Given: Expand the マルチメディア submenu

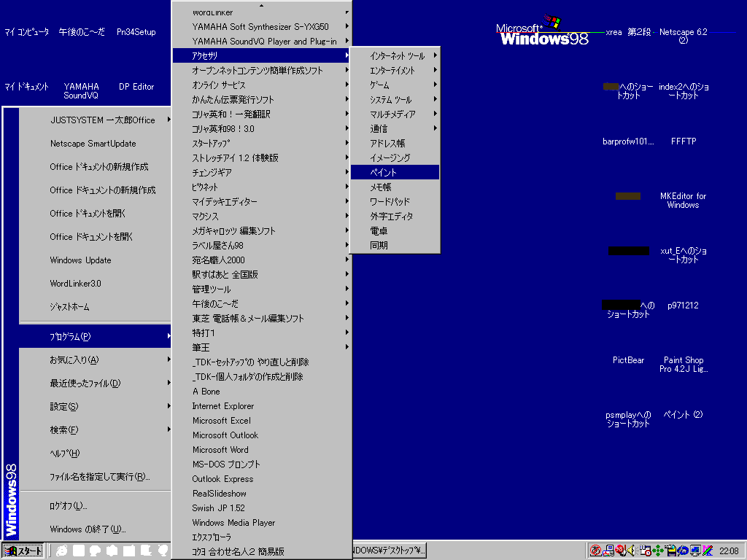Looking at the screenshot, I should click(x=395, y=114).
